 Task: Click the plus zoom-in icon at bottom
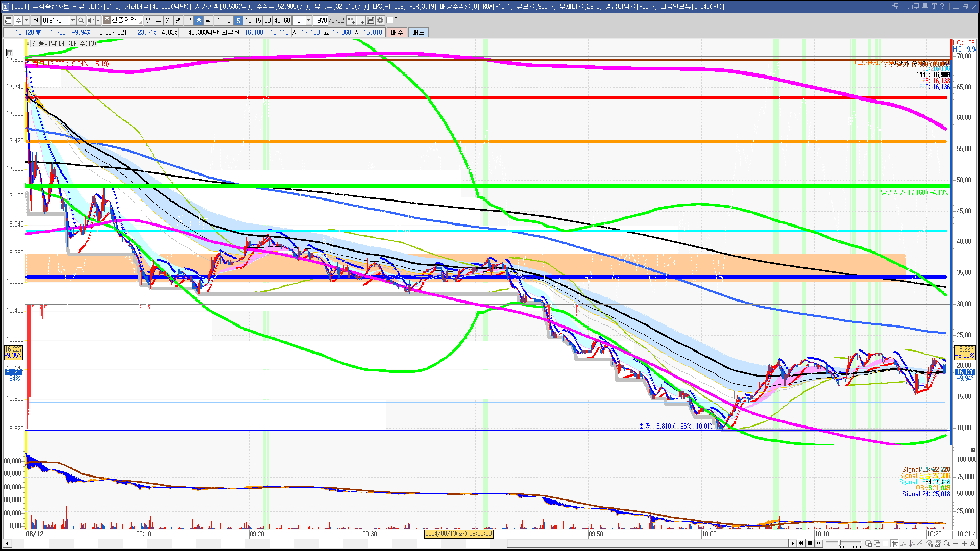964,544
